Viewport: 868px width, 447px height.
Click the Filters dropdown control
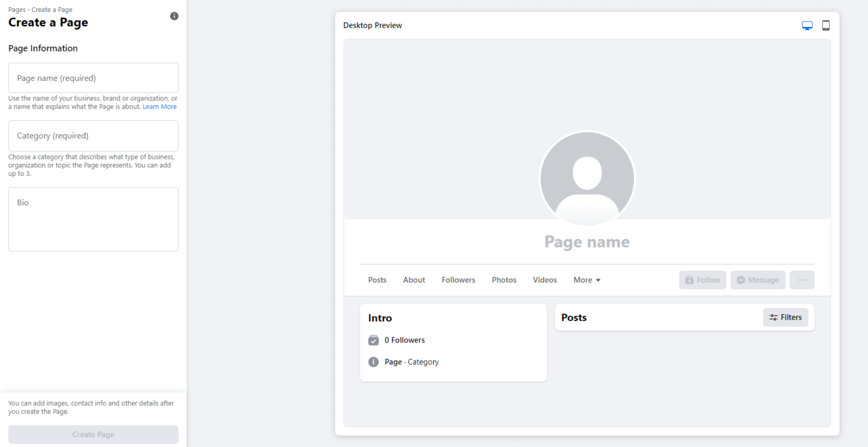coord(785,317)
